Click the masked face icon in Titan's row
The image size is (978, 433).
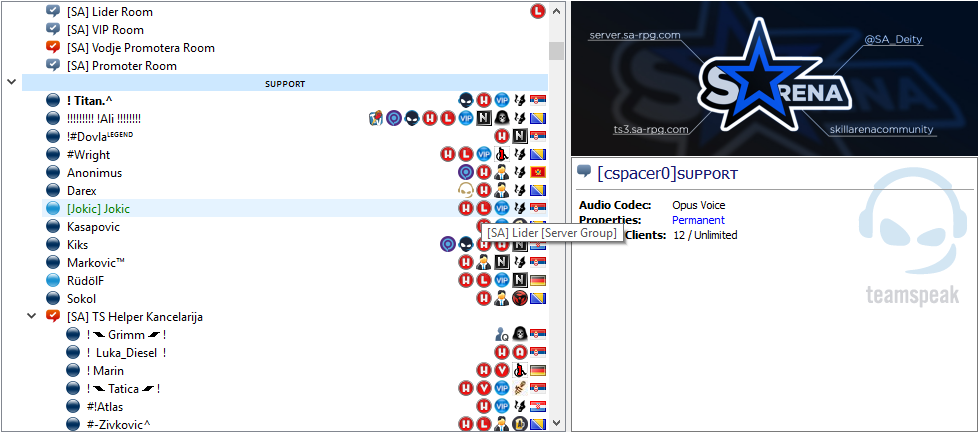pyautogui.click(x=466, y=100)
